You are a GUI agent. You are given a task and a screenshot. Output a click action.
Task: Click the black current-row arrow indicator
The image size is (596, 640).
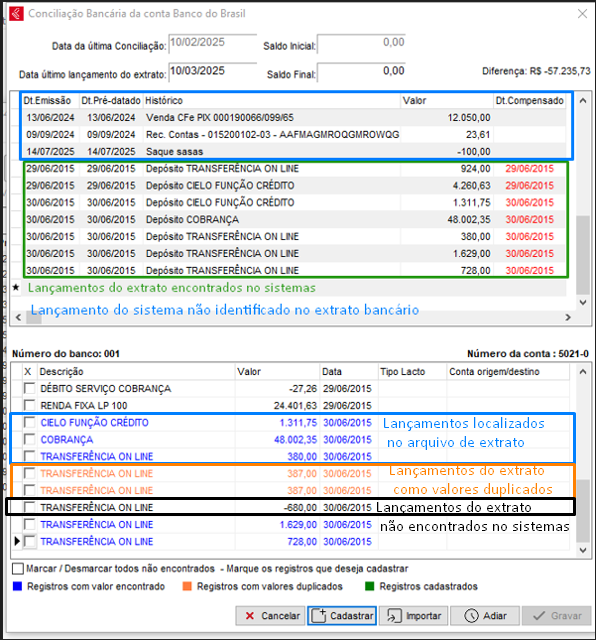click(x=17, y=541)
